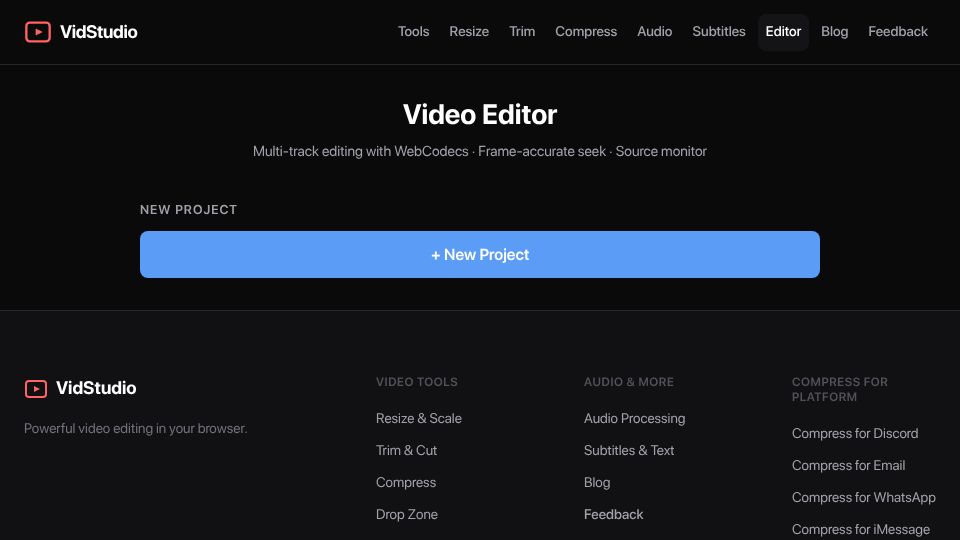This screenshot has height=540, width=960.
Task: Open Feedback in the top navigation
Action: pyautogui.click(x=898, y=31)
